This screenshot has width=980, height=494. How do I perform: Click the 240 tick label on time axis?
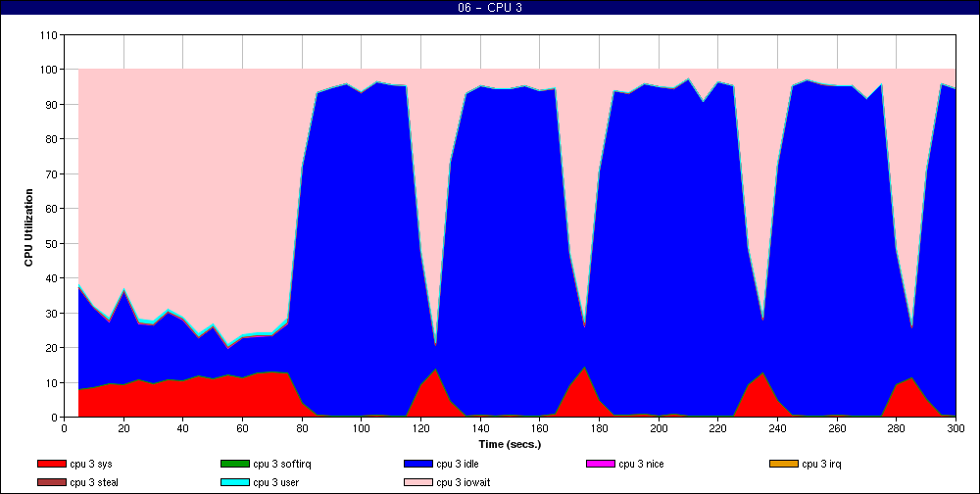pos(777,428)
